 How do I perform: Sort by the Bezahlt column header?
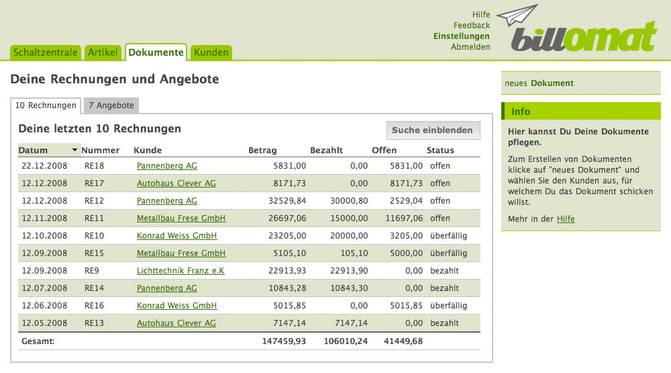(x=326, y=150)
